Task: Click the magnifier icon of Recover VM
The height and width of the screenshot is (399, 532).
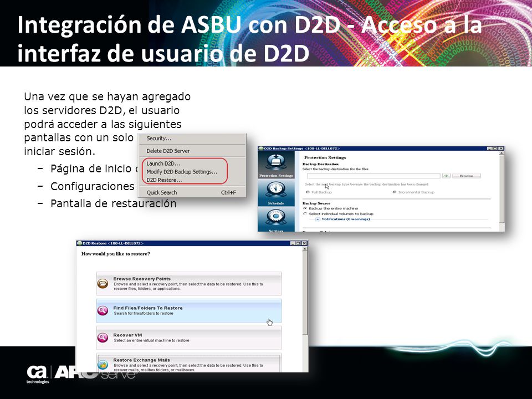Action: [103, 337]
